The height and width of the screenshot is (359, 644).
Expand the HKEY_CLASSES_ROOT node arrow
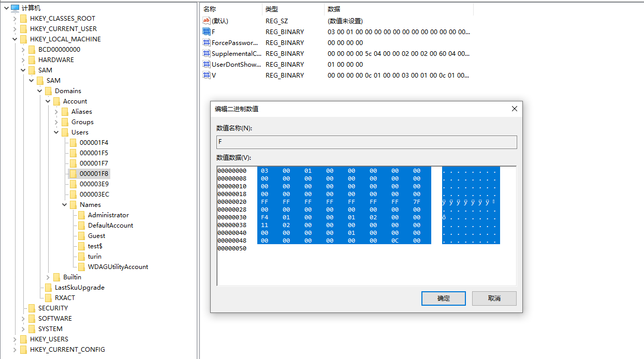point(14,18)
